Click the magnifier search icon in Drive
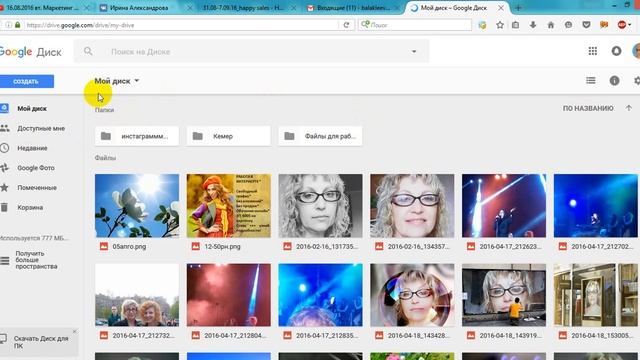The image size is (640, 360). coord(88,51)
